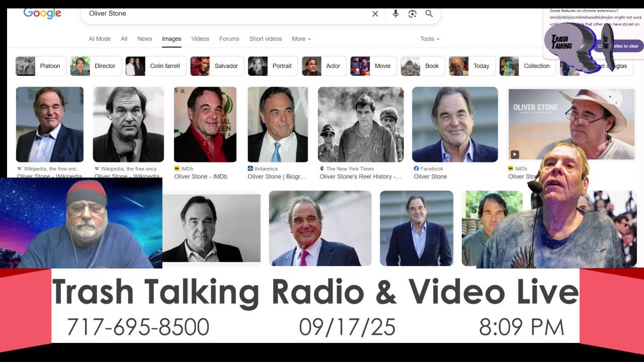The image size is (644, 362).
Task: Expand the Tools dropdown
Action: click(430, 39)
